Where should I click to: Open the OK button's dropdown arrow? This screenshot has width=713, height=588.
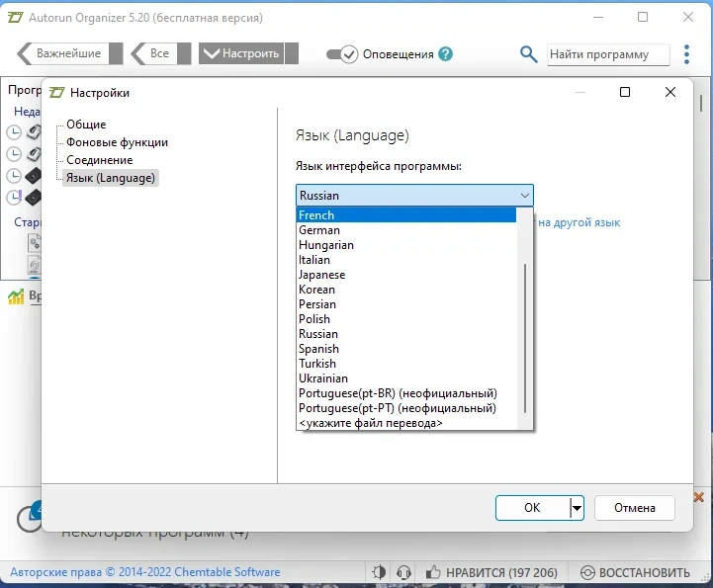coord(577,508)
